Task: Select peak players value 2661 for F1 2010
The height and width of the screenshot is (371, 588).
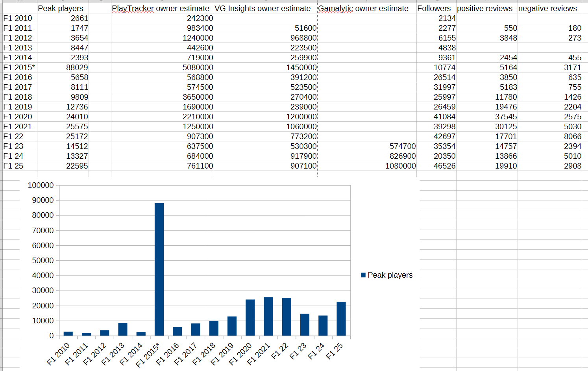Action: tap(63, 18)
